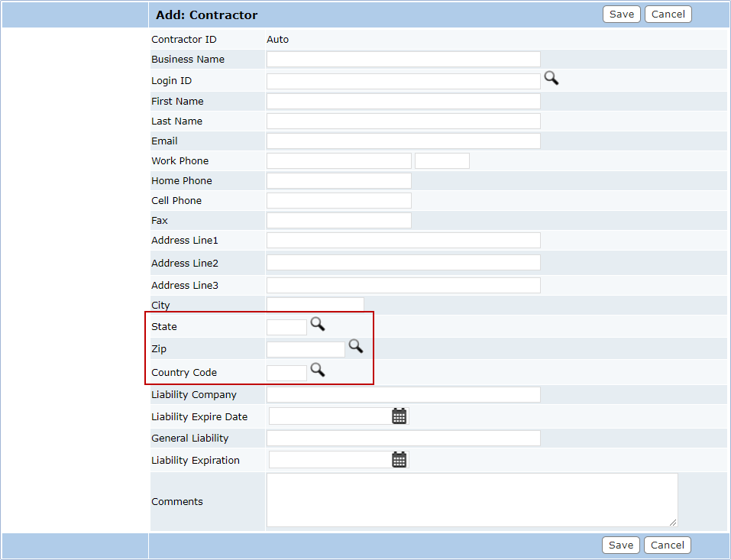
Task: Click the Address Line1 input
Action: (x=403, y=241)
